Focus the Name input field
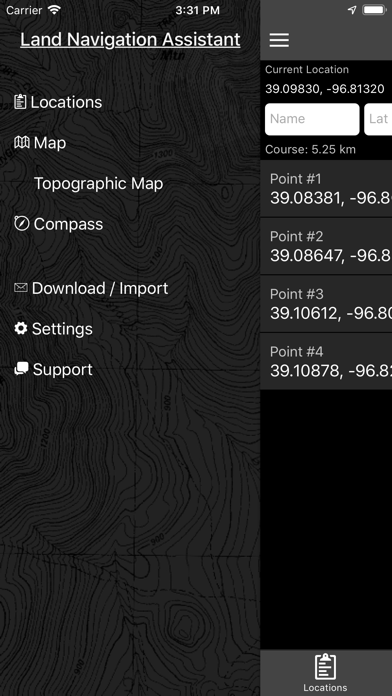 pyautogui.click(x=312, y=119)
